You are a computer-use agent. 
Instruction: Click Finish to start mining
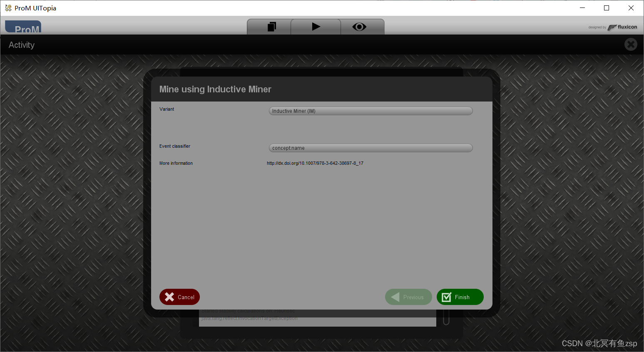[460, 297]
